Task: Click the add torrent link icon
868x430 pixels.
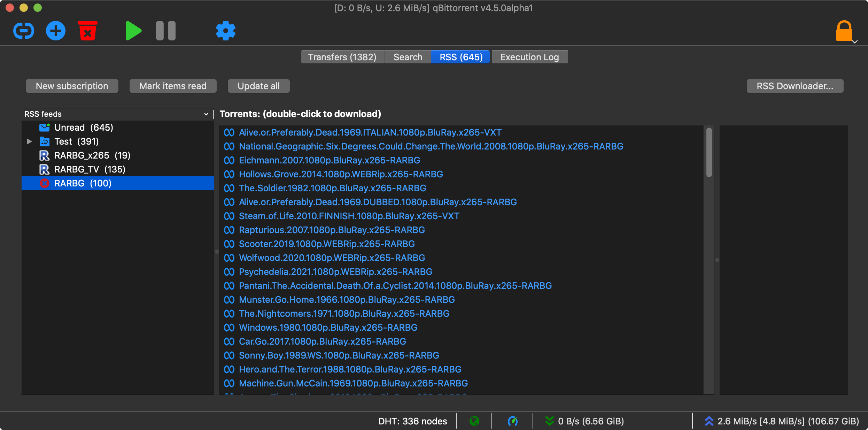Action: [x=23, y=31]
